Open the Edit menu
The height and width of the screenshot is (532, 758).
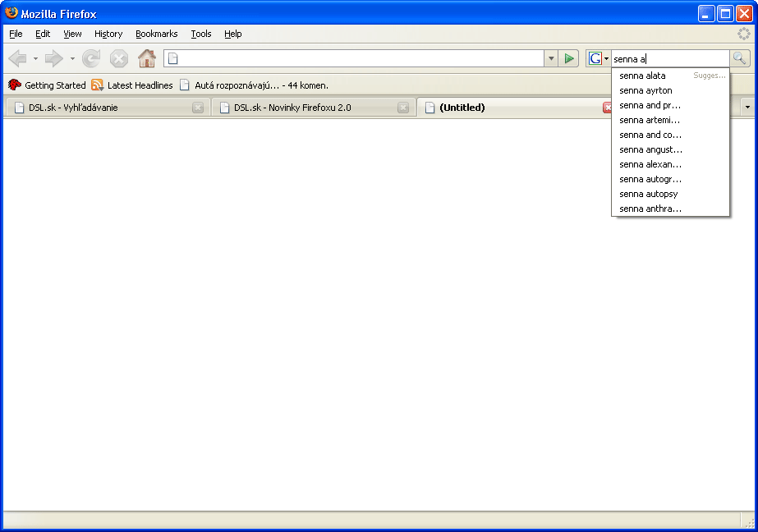tap(43, 34)
